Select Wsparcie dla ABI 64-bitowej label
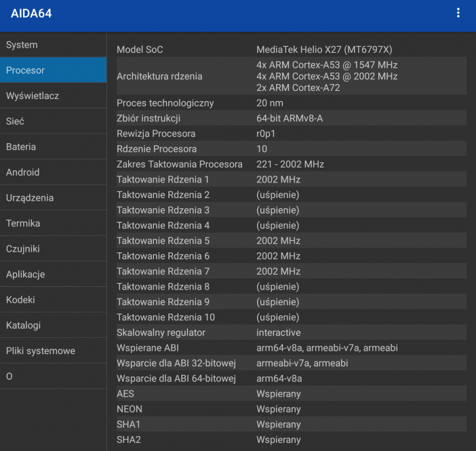The height and width of the screenshot is (451, 476). (x=176, y=378)
